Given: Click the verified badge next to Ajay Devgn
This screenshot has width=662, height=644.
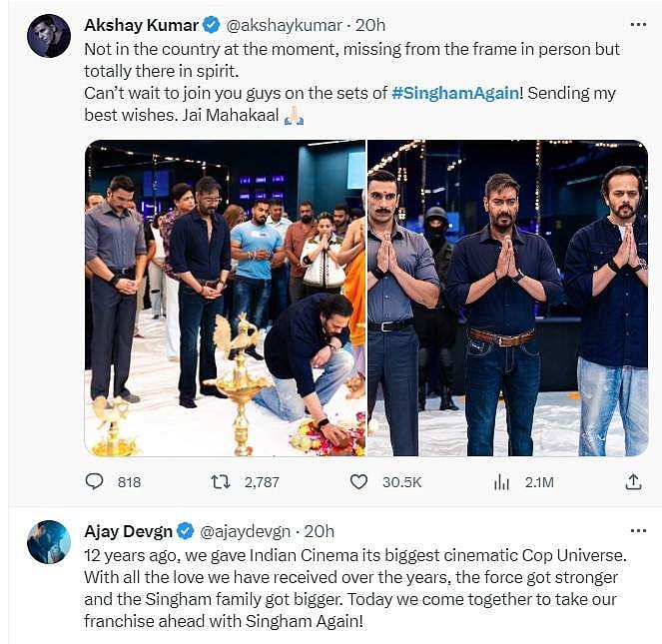Looking at the screenshot, I should point(187,530).
